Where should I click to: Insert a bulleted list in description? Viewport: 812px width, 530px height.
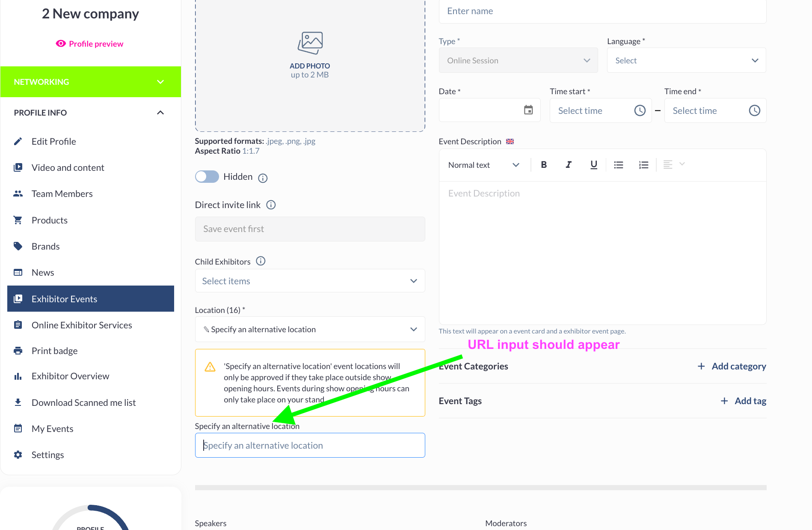click(x=619, y=165)
